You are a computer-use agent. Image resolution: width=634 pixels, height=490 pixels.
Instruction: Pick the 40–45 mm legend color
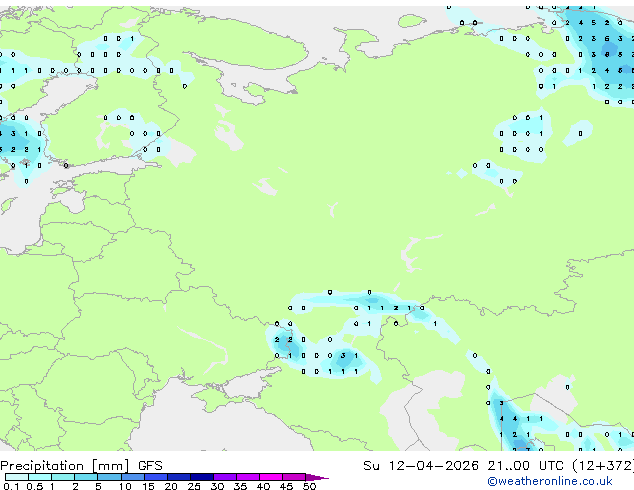point(271,477)
